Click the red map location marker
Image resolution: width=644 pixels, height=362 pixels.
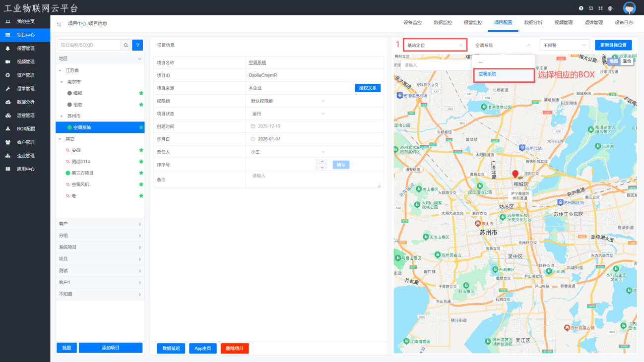515,174
